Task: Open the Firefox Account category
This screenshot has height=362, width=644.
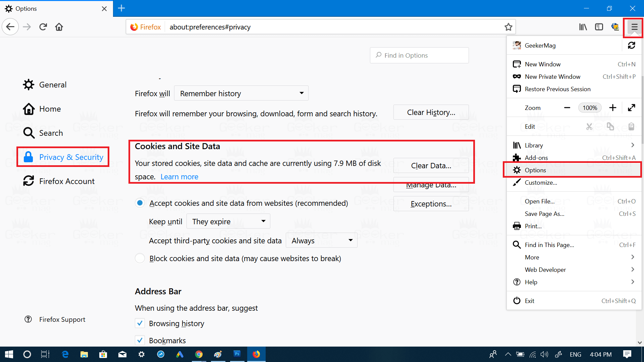Action: [59, 181]
